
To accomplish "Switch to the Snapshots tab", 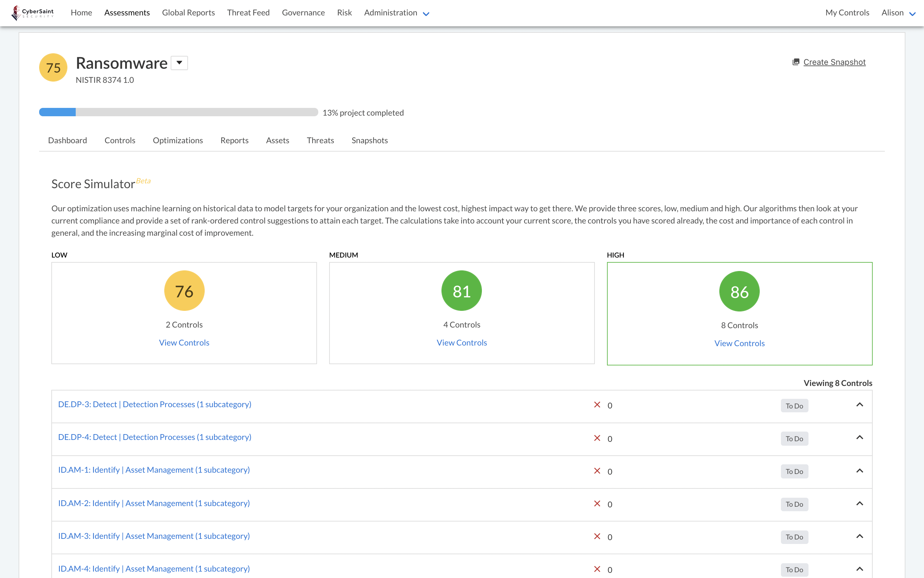I will (x=370, y=140).
